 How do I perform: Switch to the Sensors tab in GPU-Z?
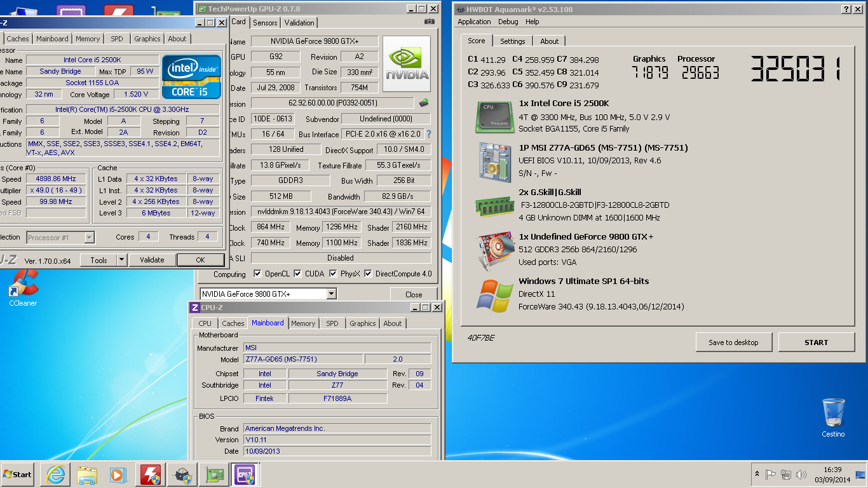(x=265, y=22)
